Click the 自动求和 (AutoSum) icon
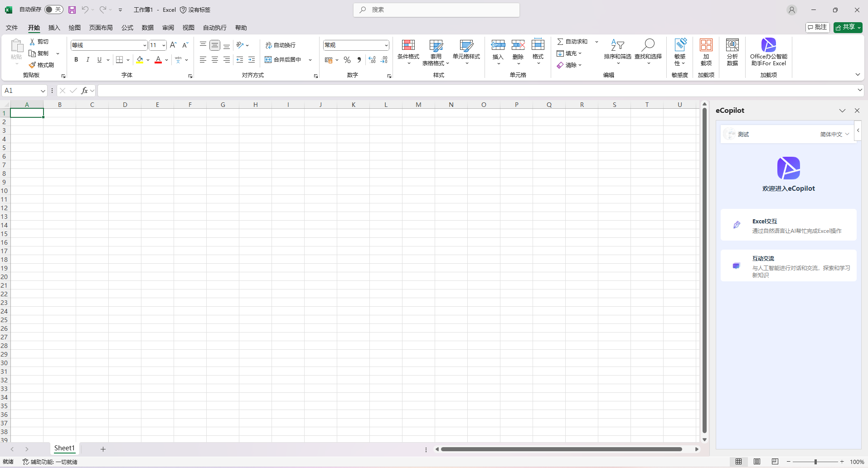 coord(572,41)
